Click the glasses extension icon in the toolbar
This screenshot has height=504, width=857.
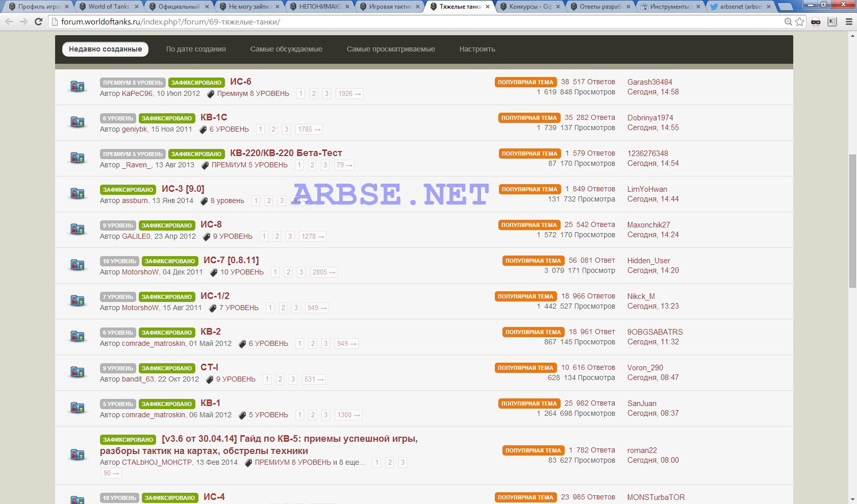click(816, 22)
